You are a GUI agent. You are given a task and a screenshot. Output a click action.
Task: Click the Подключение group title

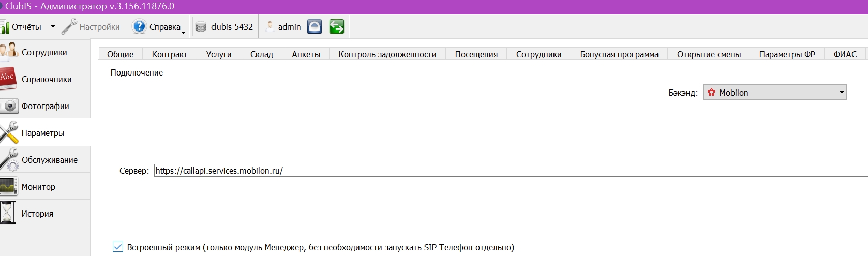(x=137, y=72)
